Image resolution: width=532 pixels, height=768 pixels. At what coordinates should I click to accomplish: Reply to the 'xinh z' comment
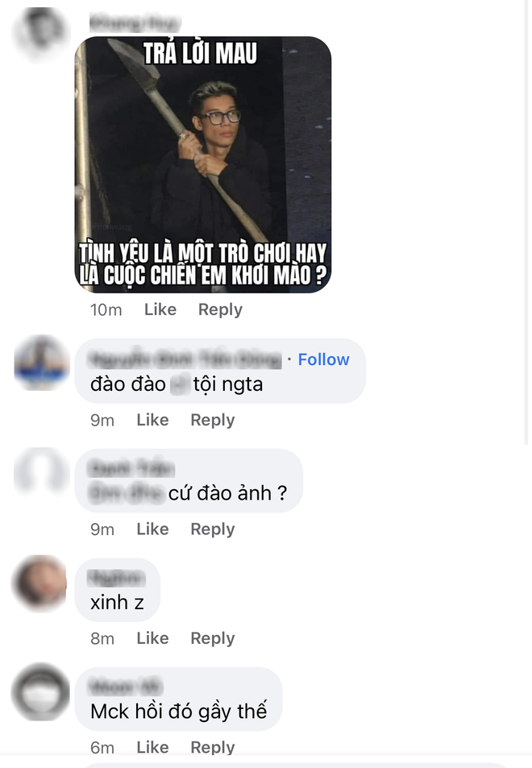pyautogui.click(x=213, y=639)
